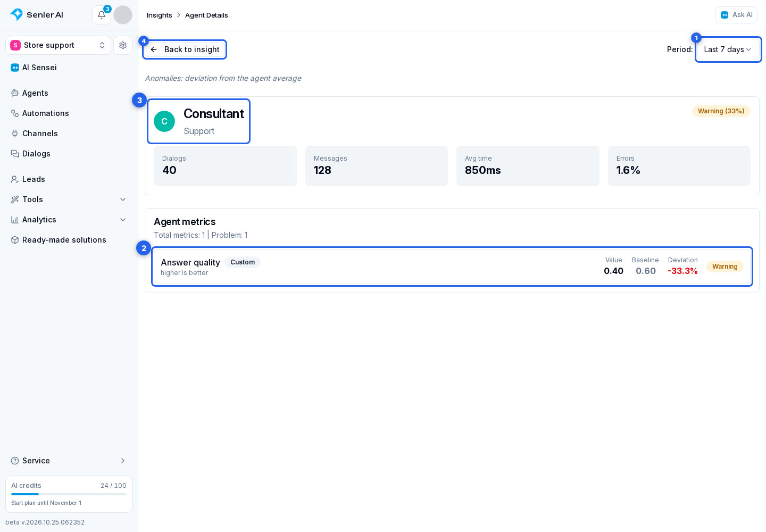Click the baseline value 0.60
The height and width of the screenshot is (532, 766).
click(646, 271)
